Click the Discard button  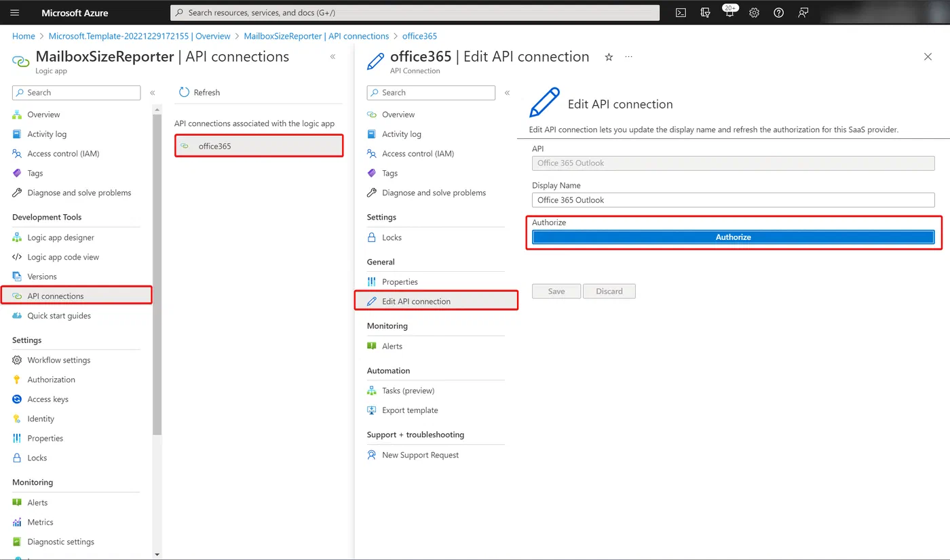coord(609,292)
